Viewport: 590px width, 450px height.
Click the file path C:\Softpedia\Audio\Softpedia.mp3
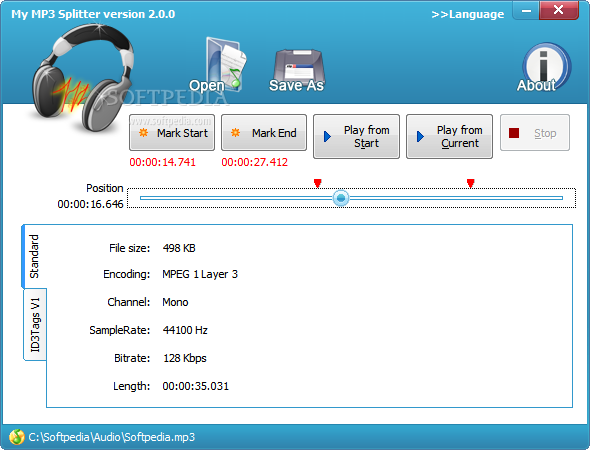[112, 437]
